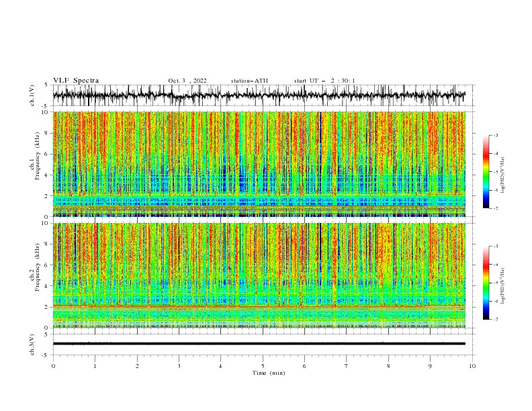Click tick label '0' on the Time axis
Viewport: 532px width, 411px height.
[53, 366]
